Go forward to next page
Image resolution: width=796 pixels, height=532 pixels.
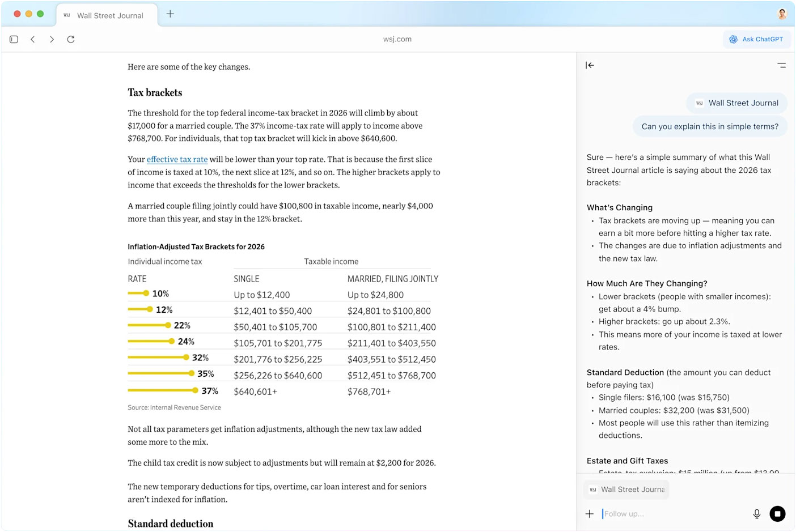click(x=52, y=39)
